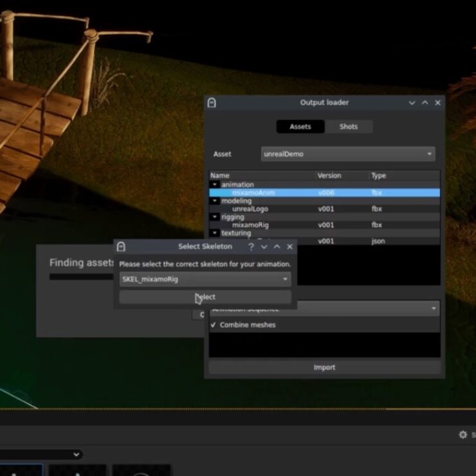Close the Select Skeleton dialog
The height and width of the screenshot is (476, 476).
point(289,246)
